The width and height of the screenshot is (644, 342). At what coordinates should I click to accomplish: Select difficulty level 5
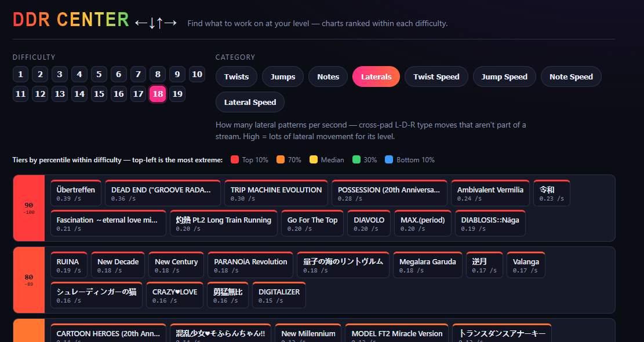(x=99, y=74)
